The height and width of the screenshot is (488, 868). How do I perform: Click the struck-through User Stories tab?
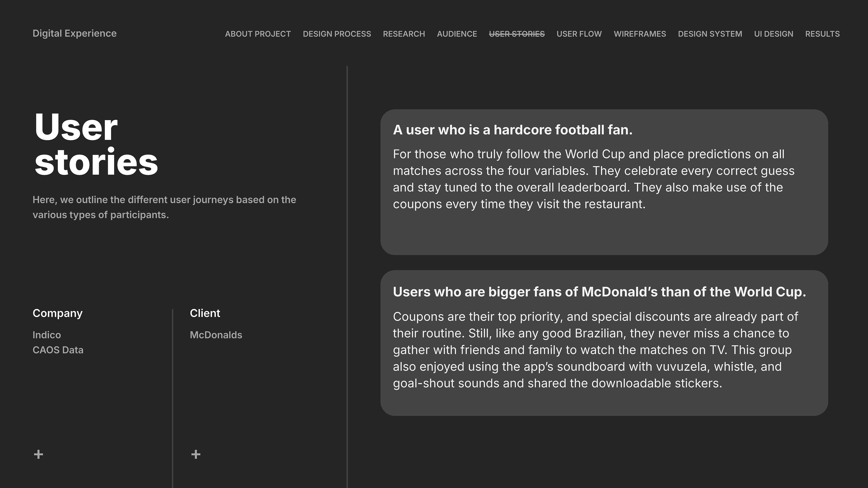tap(517, 34)
